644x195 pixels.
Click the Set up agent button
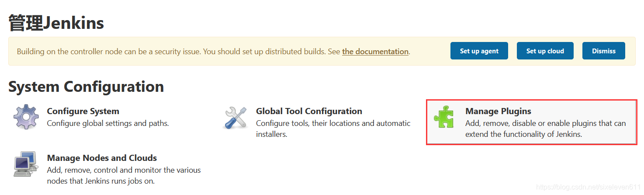point(479,51)
